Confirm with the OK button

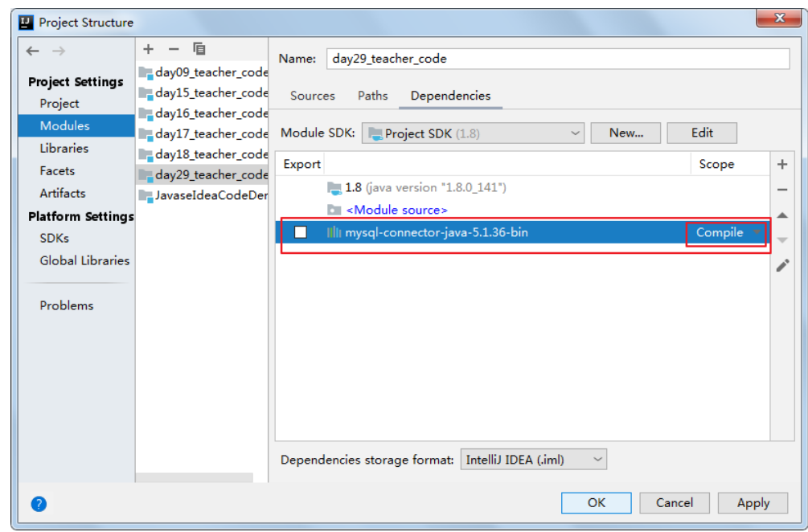(x=597, y=502)
